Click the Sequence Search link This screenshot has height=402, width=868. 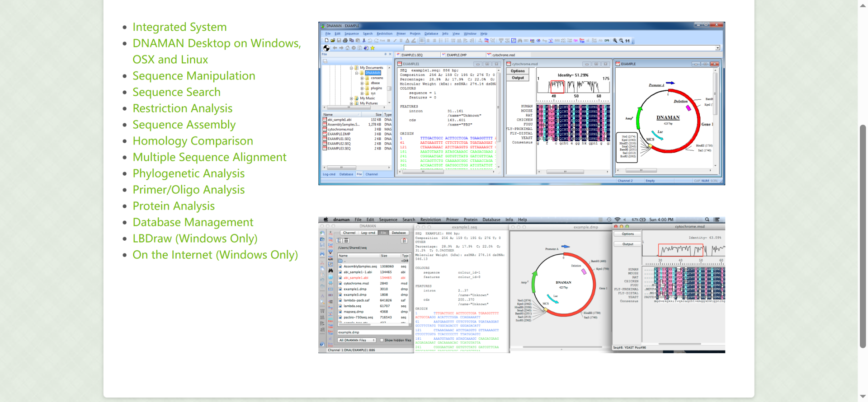177,92
